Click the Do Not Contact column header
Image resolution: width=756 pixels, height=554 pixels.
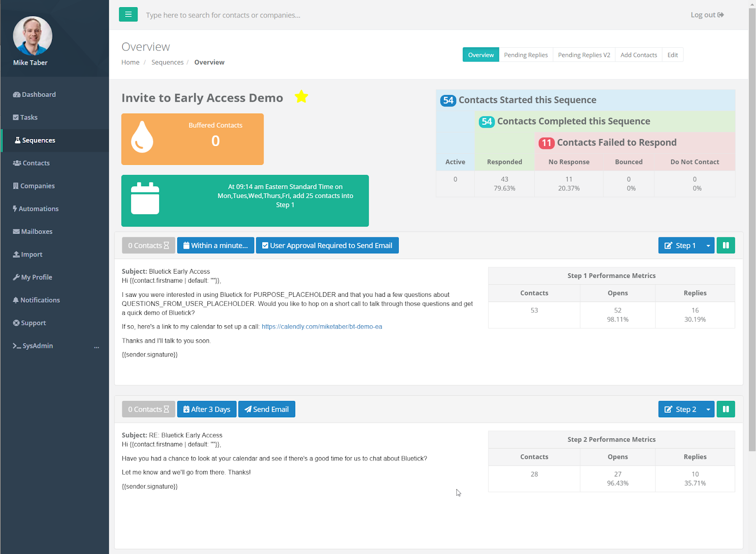(x=695, y=162)
